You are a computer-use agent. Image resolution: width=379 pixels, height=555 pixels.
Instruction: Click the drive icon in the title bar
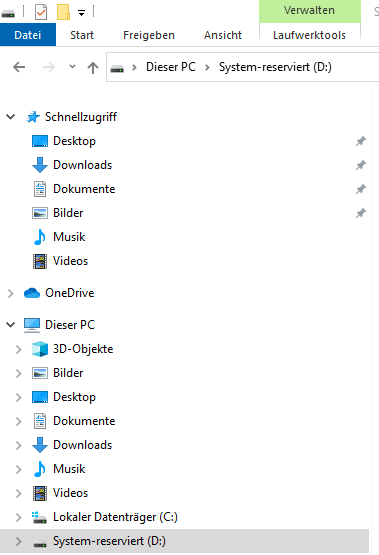click(x=8, y=14)
